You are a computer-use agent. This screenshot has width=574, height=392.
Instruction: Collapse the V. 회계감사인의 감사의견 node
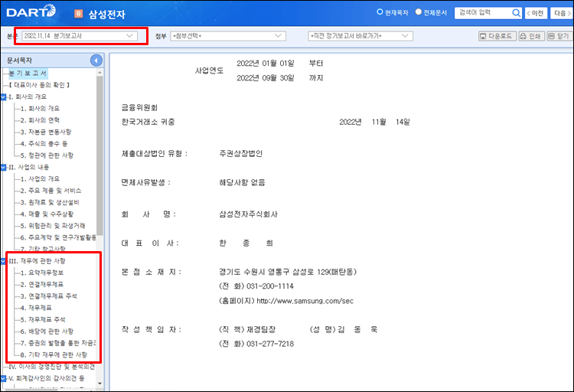tap(3, 378)
